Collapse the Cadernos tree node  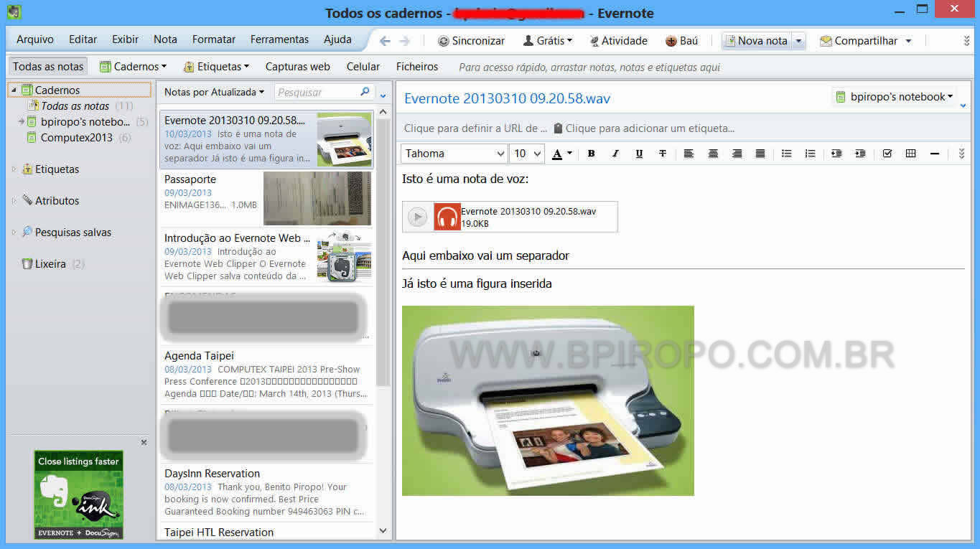(14, 90)
